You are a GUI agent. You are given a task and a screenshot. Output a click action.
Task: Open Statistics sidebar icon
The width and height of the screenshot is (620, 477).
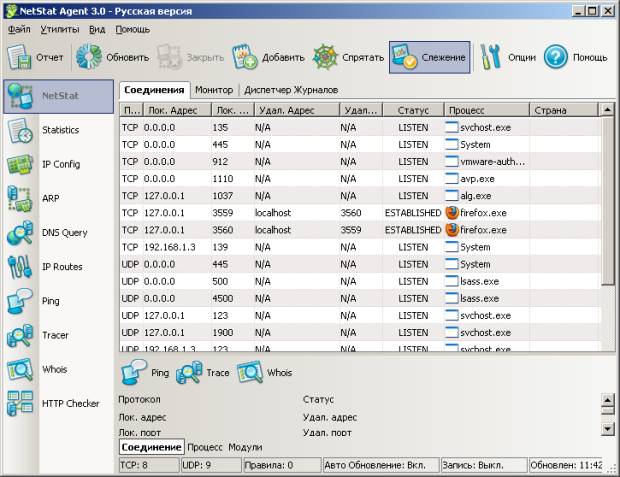[x=20, y=130]
